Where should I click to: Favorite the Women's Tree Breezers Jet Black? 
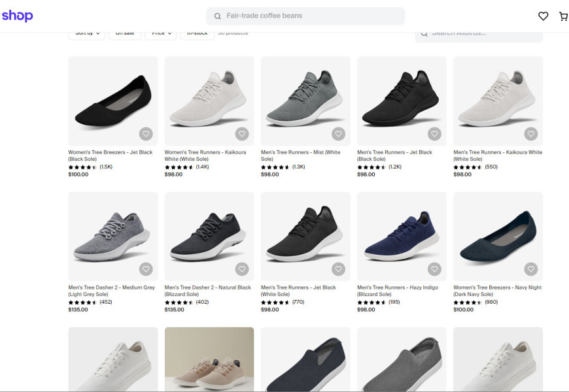[146, 134]
